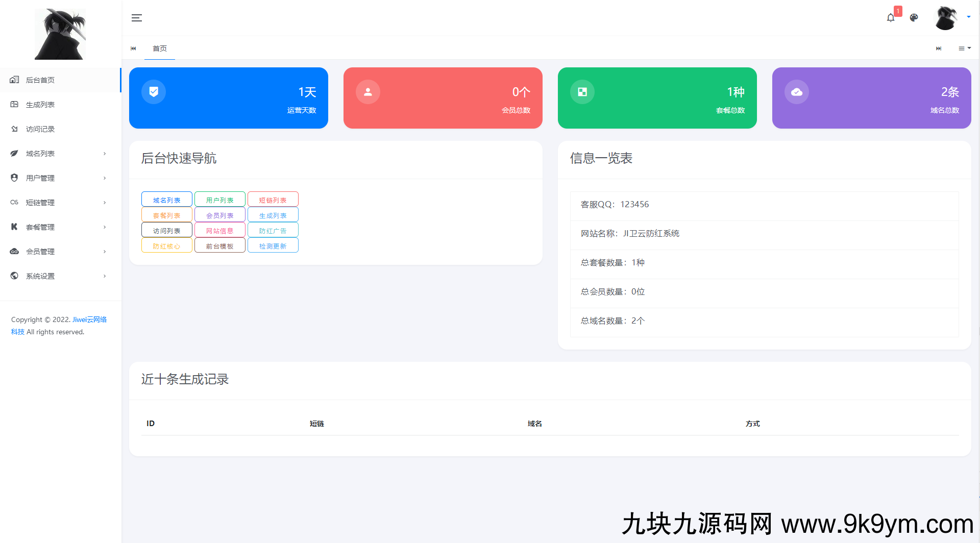Viewport: 980px width, 543px height.
Task: Toggle the sidebar hamburger menu
Action: tap(136, 18)
